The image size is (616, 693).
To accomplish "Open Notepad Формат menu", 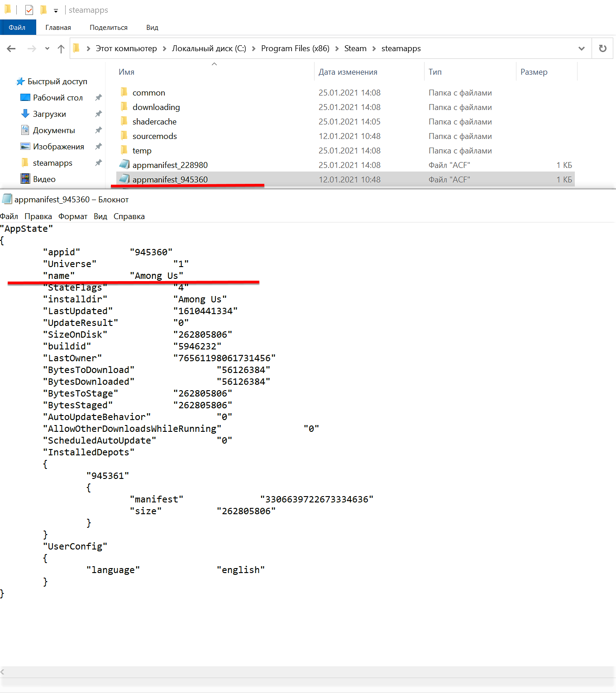I will (x=72, y=216).
